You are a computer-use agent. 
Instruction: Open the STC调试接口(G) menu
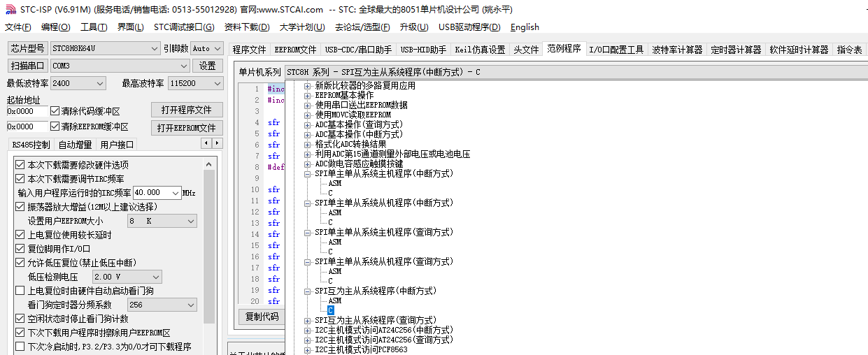[184, 27]
